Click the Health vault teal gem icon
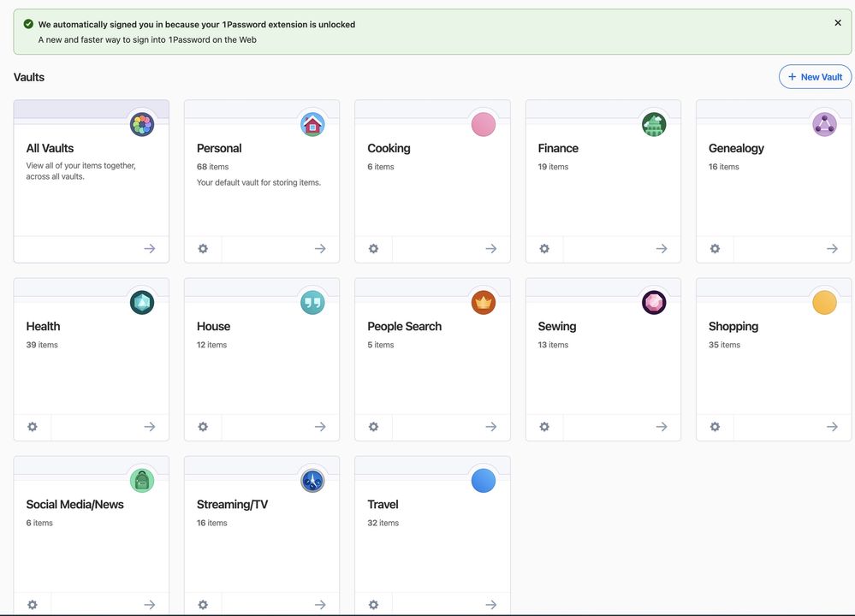Viewport: 855px width, 616px height. (x=142, y=303)
